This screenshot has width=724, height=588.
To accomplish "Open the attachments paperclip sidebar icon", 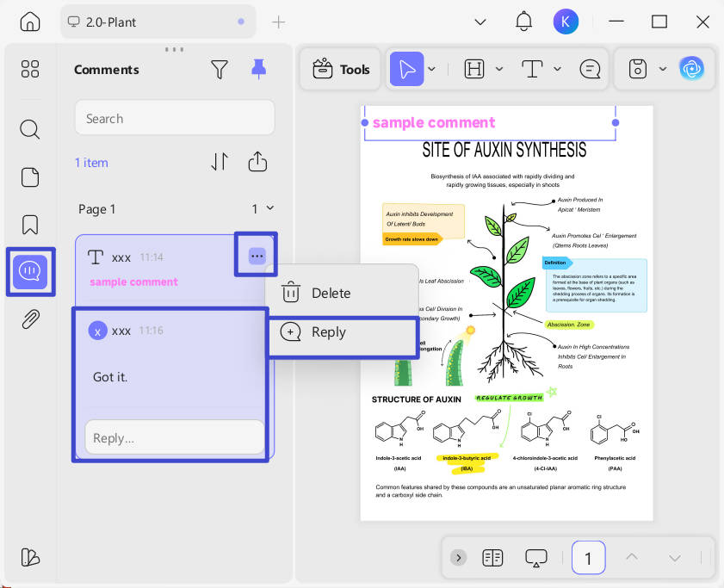I will coord(30,319).
